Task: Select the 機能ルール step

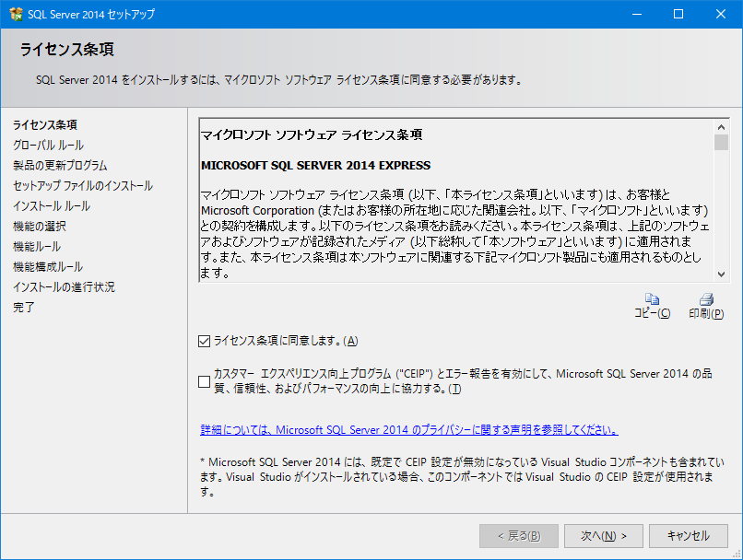Action: tap(37, 247)
